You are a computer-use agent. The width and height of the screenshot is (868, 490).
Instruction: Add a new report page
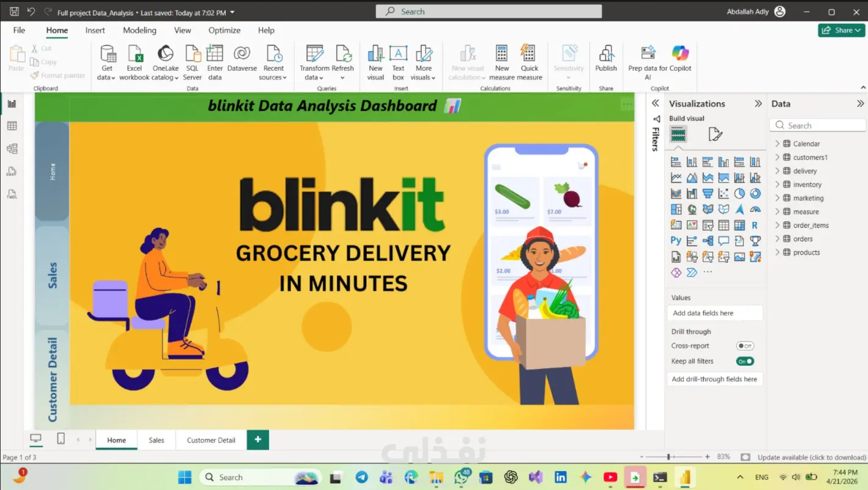click(x=258, y=440)
